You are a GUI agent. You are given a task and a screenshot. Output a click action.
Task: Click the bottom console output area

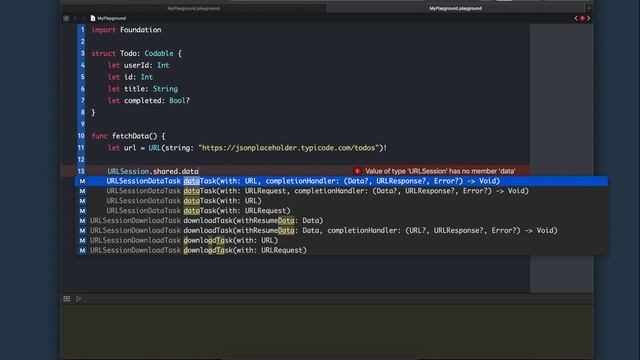pyautogui.click(x=327, y=331)
